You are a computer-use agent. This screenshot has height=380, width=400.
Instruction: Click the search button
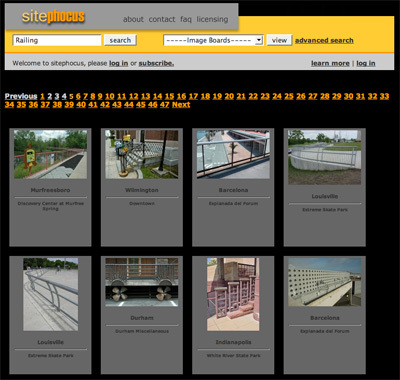pos(120,40)
